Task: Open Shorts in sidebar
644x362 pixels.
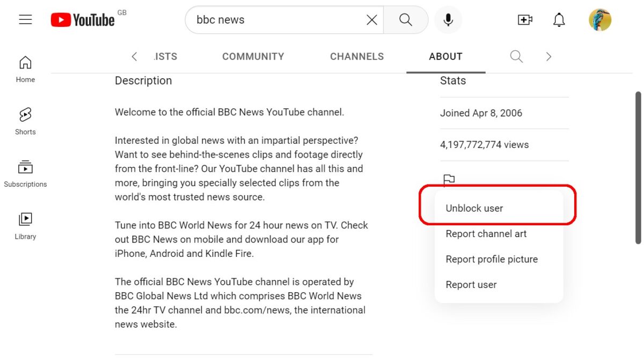Action: 25,121
